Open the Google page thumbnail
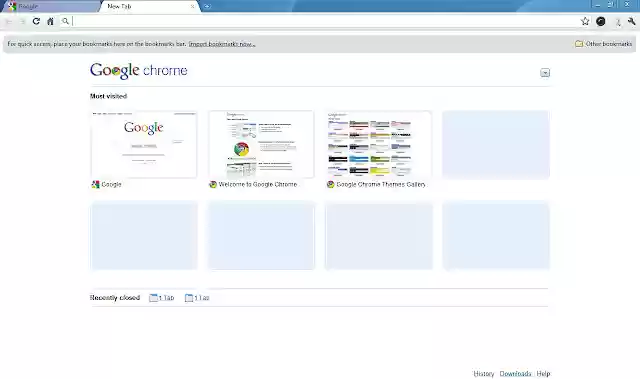This screenshot has width=640, height=379. [144, 144]
